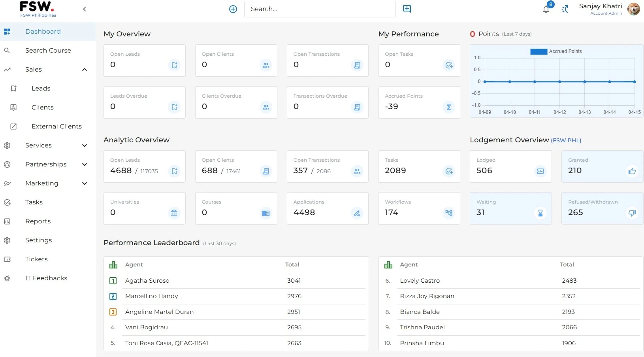This screenshot has height=357, width=644.
Task: Expand the Marketing section chevron
Action: pyautogui.click(x=84, y=183)
